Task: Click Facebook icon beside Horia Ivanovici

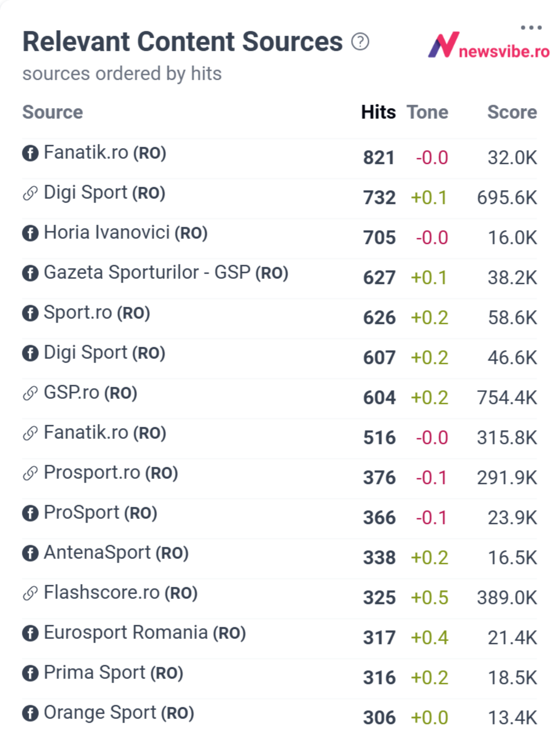Action: click(30, 233)
